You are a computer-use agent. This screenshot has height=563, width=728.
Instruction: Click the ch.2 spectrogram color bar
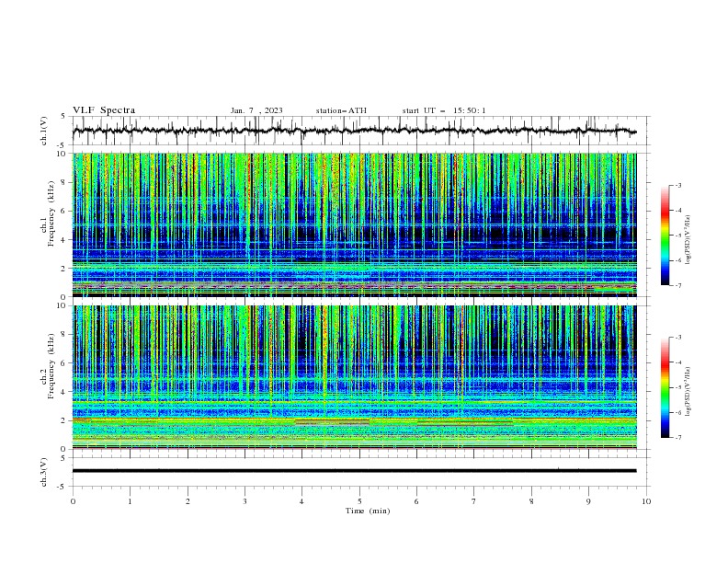[665, 387]
